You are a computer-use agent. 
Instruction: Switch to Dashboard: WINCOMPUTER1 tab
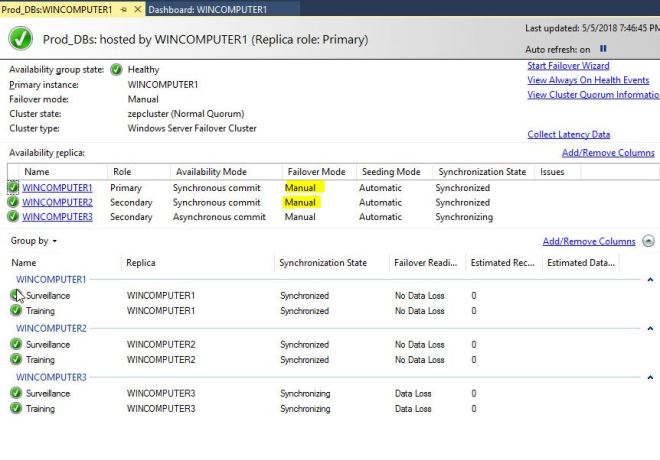point(207,9)
